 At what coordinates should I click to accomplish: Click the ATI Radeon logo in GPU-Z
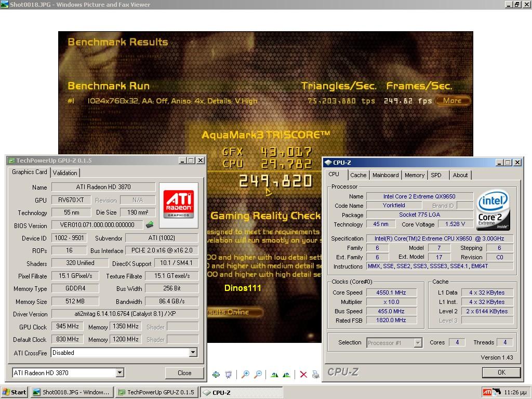[179, 205]
